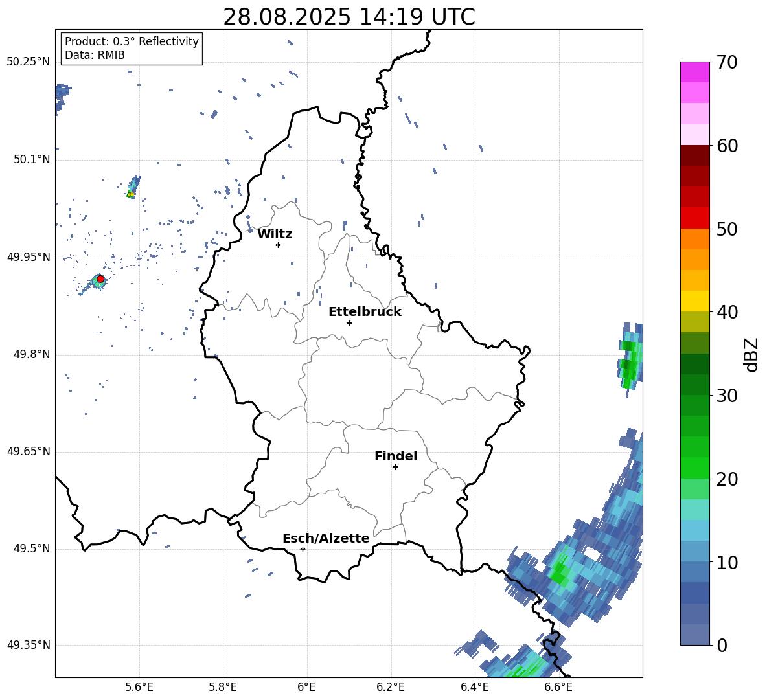Viewport: 767px width, 700px height.
Task: Click 'Data: RMIB' text
Action: click(95, 55)
